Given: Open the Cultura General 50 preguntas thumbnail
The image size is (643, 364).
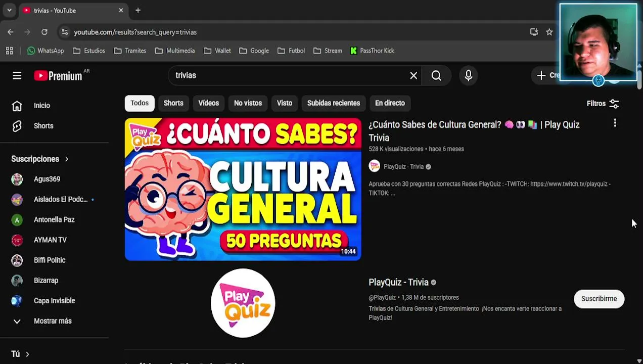Looking at the screenshot, I should pyautogui.click(x=243, y=189).
